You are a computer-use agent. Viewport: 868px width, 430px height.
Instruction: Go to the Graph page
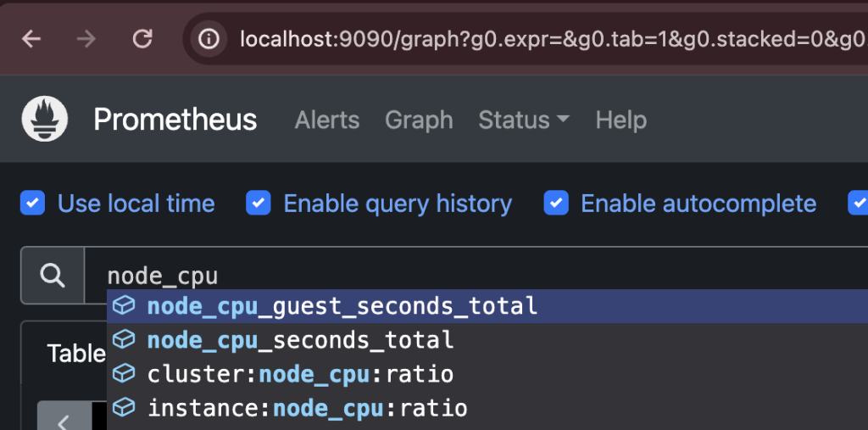coord(419,120)
